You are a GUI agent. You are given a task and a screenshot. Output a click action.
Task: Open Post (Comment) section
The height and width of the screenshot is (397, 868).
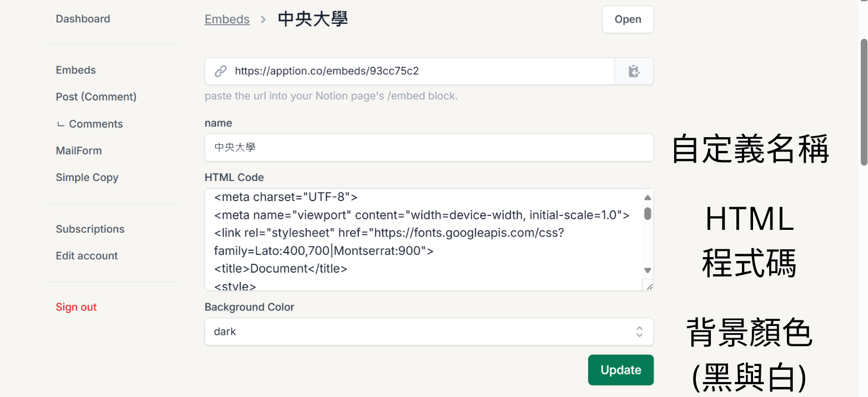tap(96, 97)
